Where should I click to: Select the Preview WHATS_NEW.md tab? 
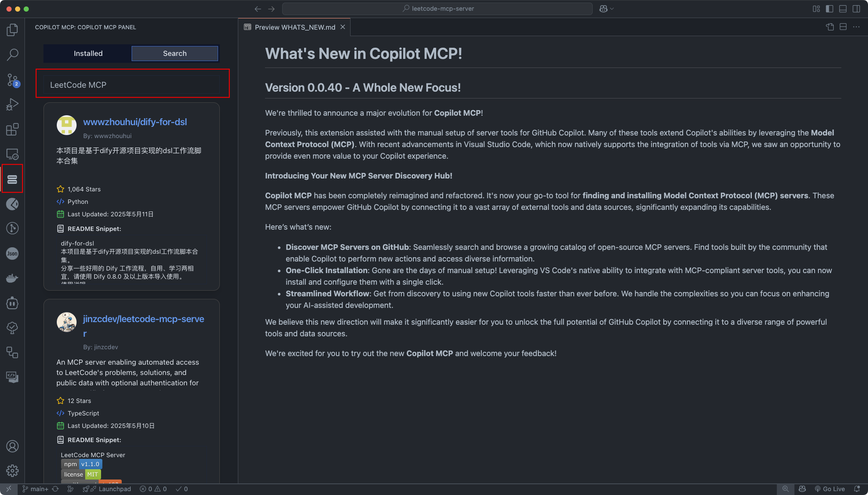[x=294, y=27]
